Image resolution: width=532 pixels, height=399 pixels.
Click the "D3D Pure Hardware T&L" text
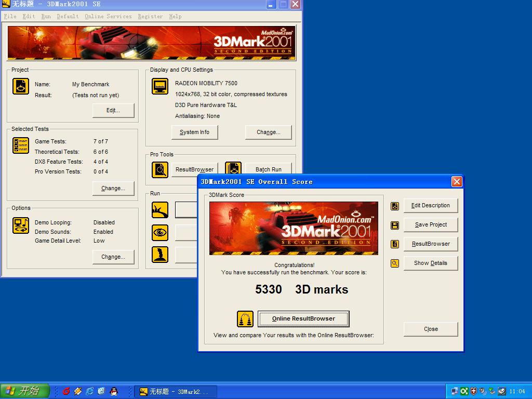pos(206,105)
